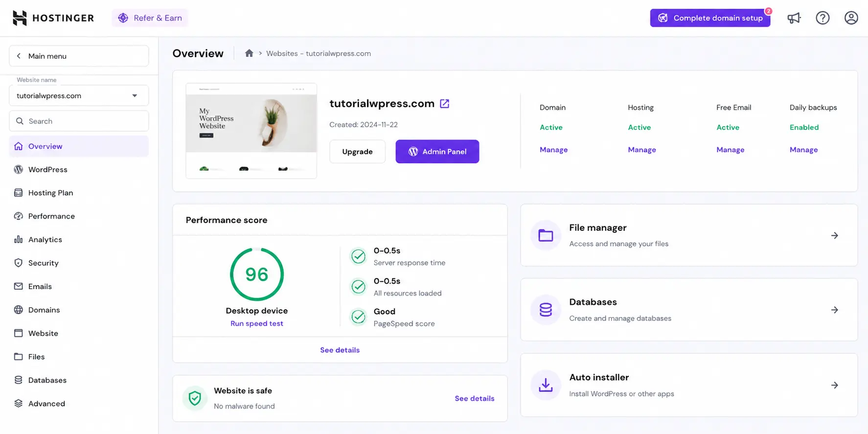Click Run speed test link

[257, 323]
